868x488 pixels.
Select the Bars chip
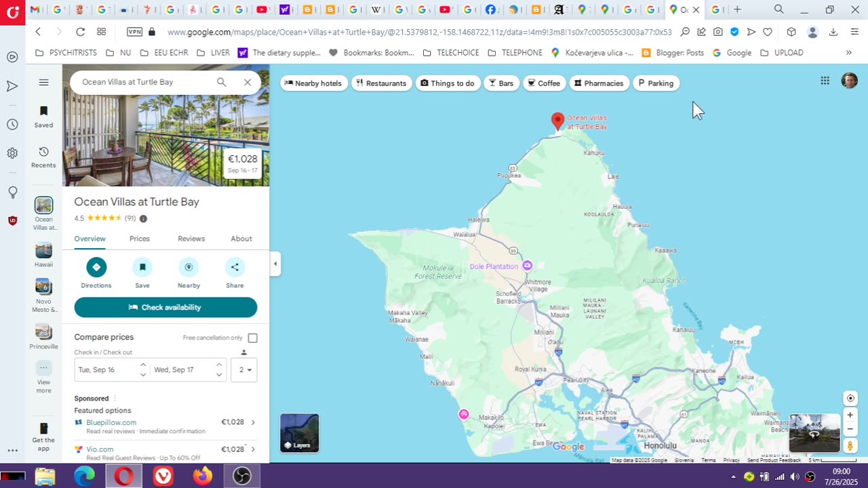pos(501,83)
